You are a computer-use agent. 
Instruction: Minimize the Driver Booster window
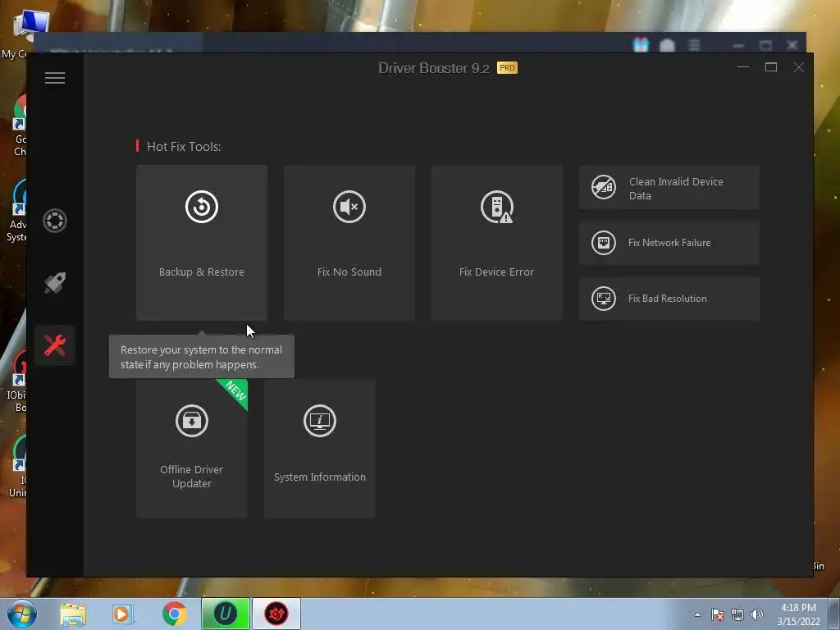click(743, 67)
